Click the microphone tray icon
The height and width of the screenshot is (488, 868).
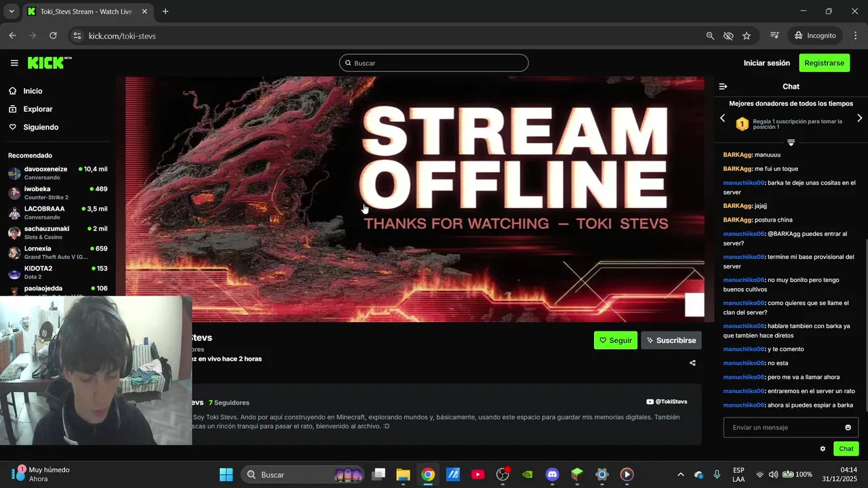pos(717,474)
